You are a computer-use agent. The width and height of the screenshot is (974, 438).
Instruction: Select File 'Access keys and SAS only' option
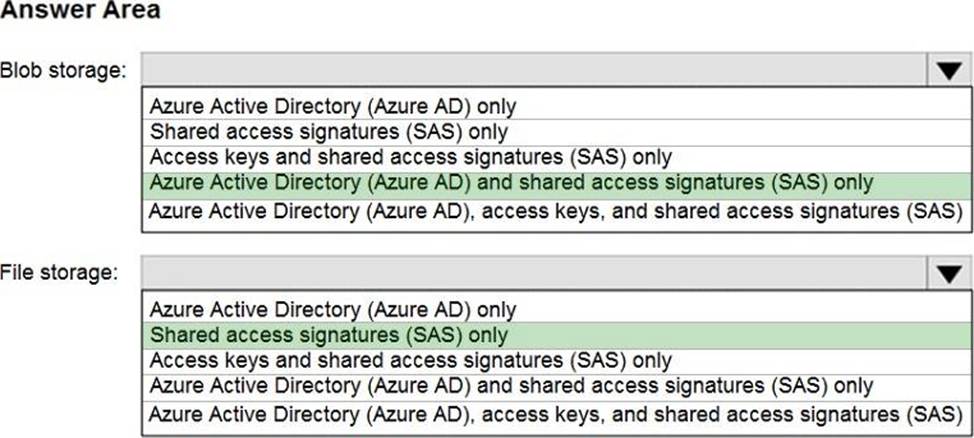tap(410, 360)
